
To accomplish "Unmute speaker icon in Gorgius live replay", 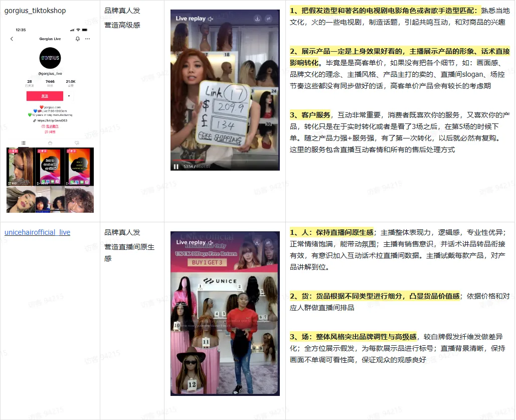I will click(x=211, y=19).
